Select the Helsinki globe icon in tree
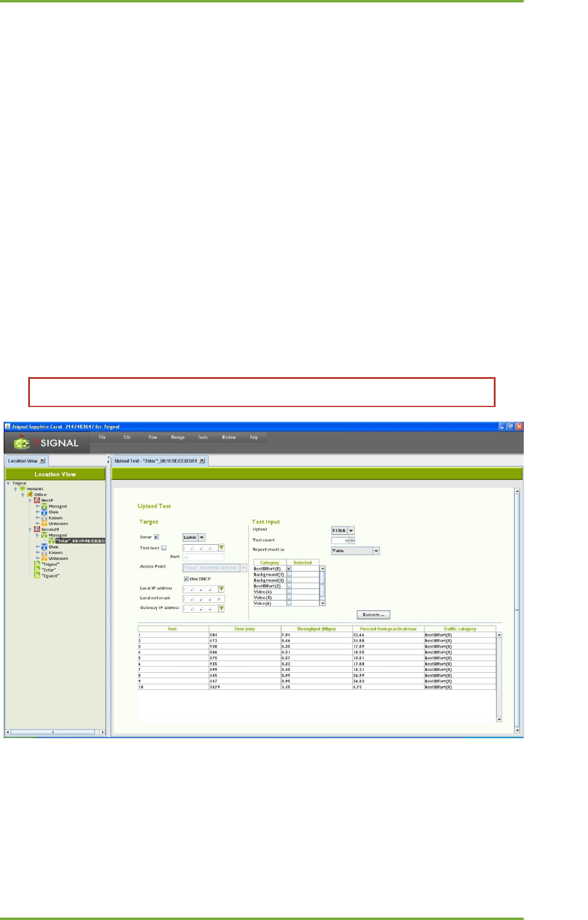 (23, 488)
